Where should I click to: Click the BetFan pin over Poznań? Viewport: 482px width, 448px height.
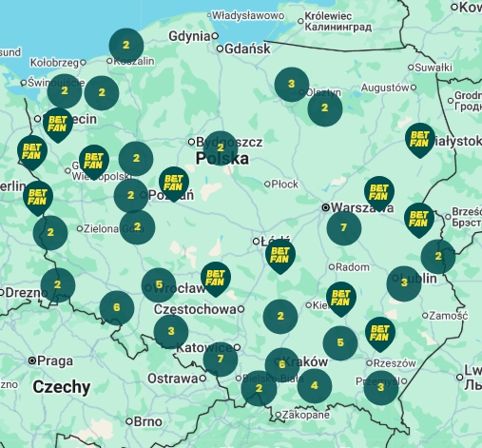pos(174,185)
